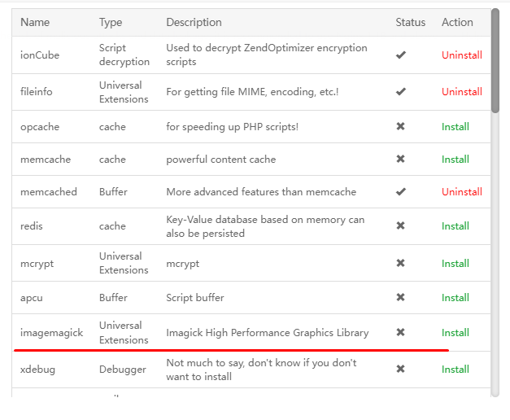Install the memcache extension

coord(455,160)
